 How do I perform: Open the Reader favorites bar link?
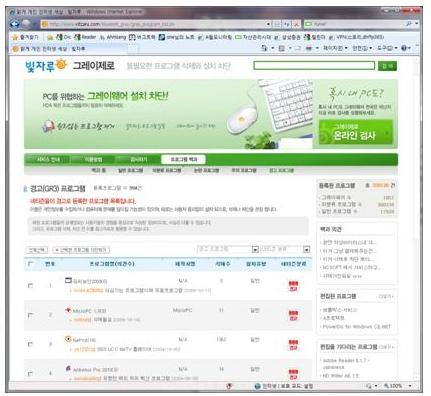coord(85,37)
